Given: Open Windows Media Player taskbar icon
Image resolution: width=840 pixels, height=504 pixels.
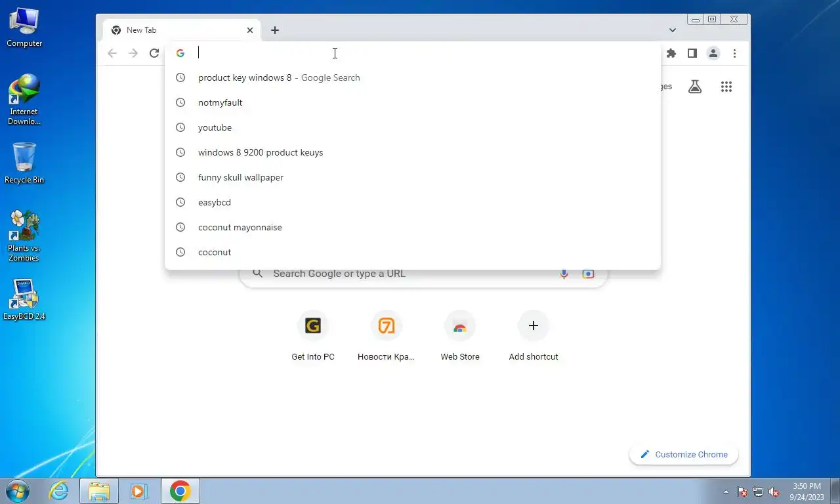Looking at the screenshot, I should 138,491.
